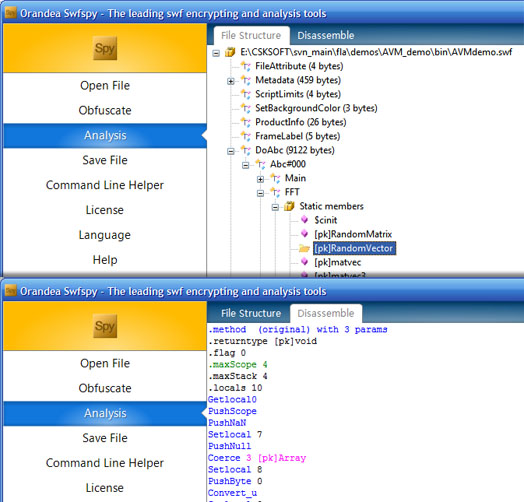Select the highlighted [pk]RandomVector item
The height and width of the screenshot is (502, 524).
pos(354,248)
